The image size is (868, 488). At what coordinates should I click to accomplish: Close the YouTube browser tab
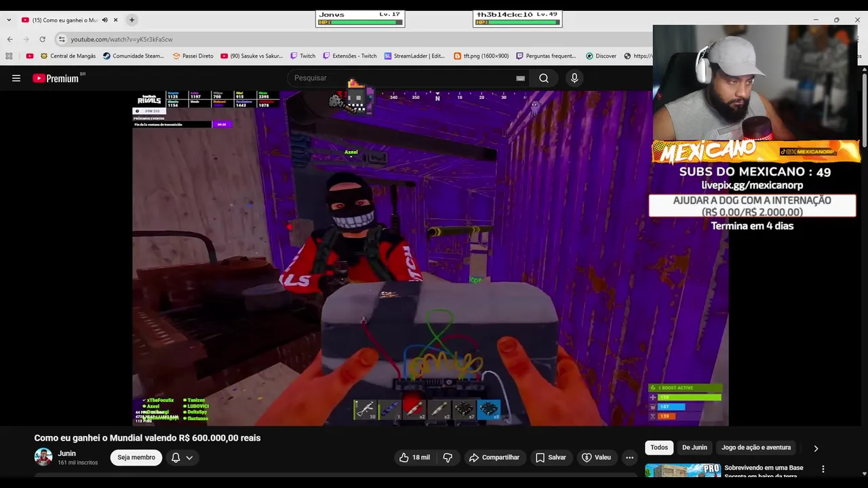115,20
